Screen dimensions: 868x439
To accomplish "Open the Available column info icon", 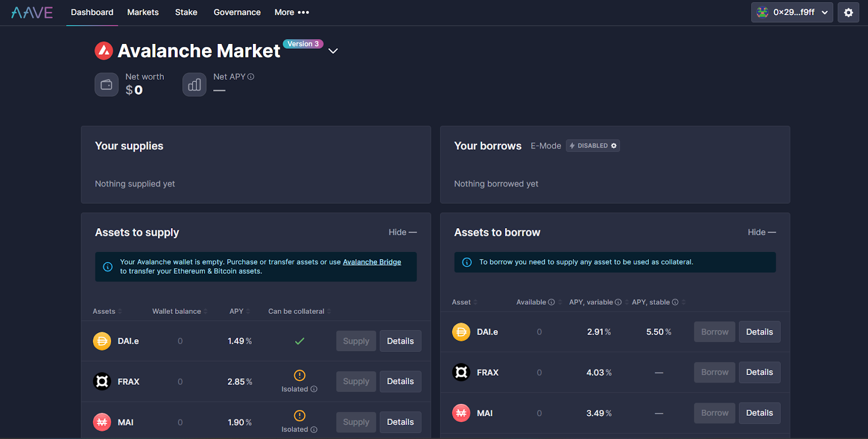I will (551, 302).
